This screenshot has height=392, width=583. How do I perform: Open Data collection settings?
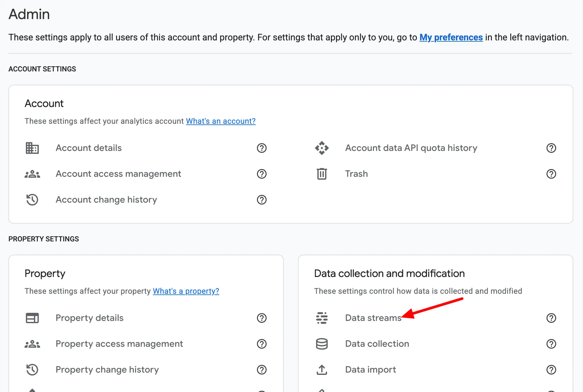(x=377, y=344)
